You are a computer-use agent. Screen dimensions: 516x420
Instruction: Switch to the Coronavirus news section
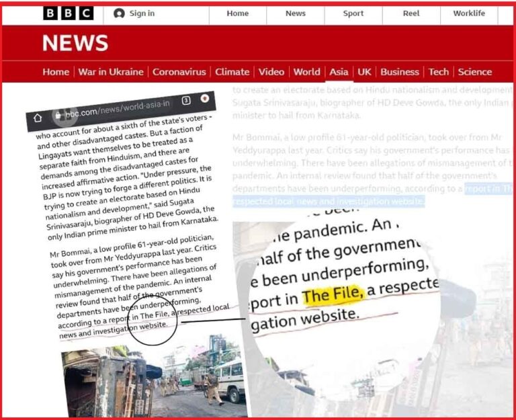181,72
